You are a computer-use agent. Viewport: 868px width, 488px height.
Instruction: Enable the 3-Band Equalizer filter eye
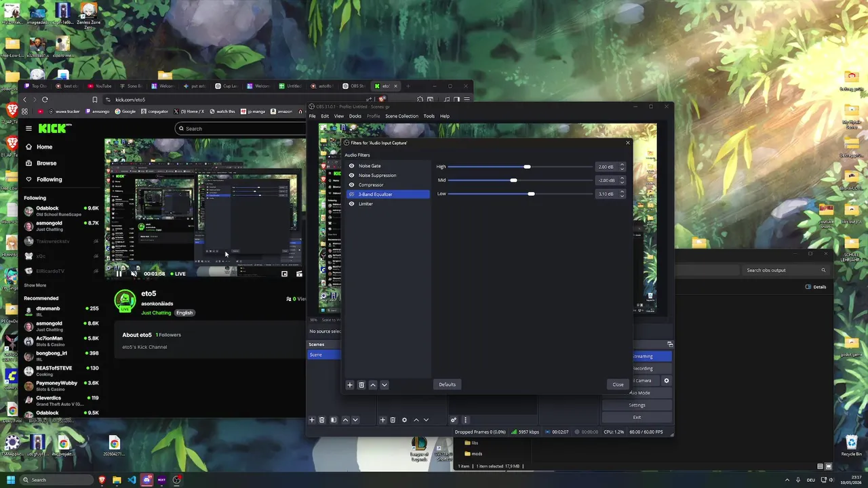pyautogui.click(x=351, y=195)
